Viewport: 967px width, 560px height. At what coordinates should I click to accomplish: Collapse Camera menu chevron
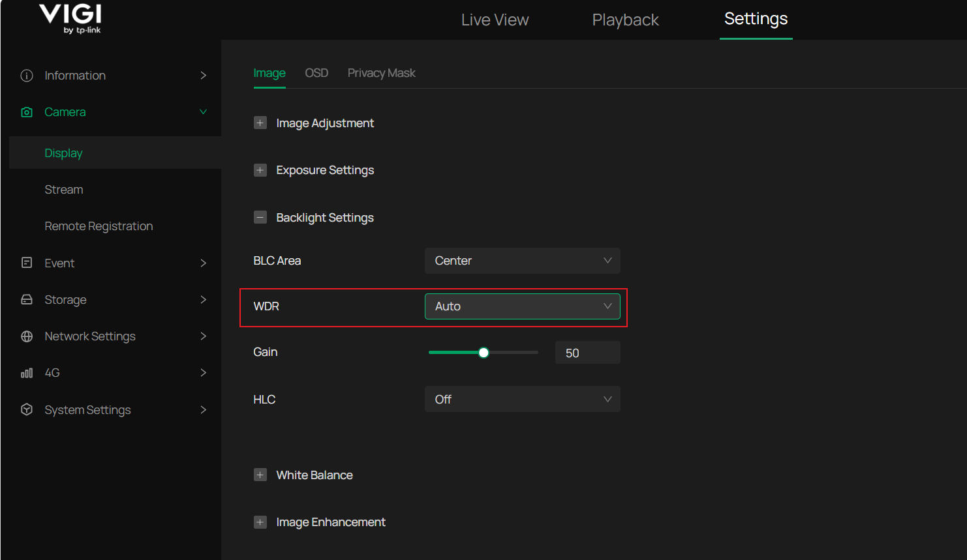click(x=204, y=112)
